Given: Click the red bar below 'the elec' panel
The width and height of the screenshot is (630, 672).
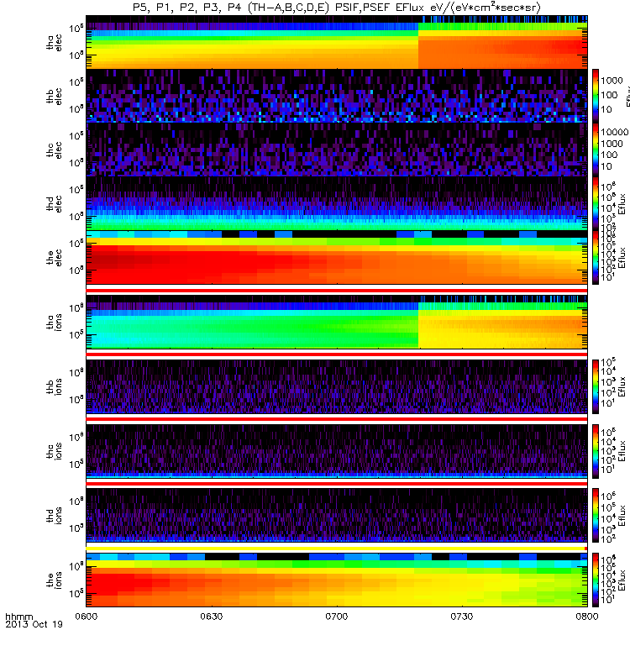Looking at the screenshot, I should pos(337,291).
